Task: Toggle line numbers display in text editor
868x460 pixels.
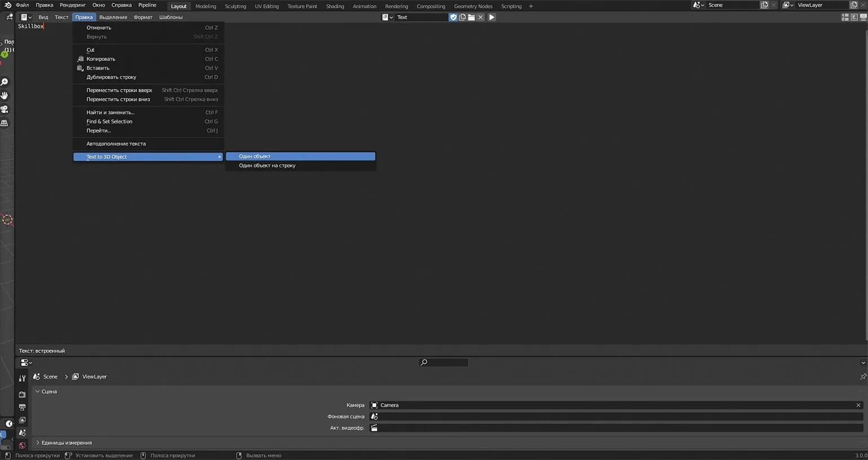Action: pos(845,17)
